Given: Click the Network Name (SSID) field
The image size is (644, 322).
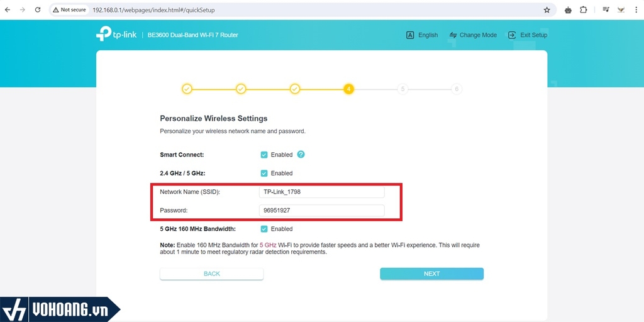Looking at the screenshot, I should [x=321, y=192].
